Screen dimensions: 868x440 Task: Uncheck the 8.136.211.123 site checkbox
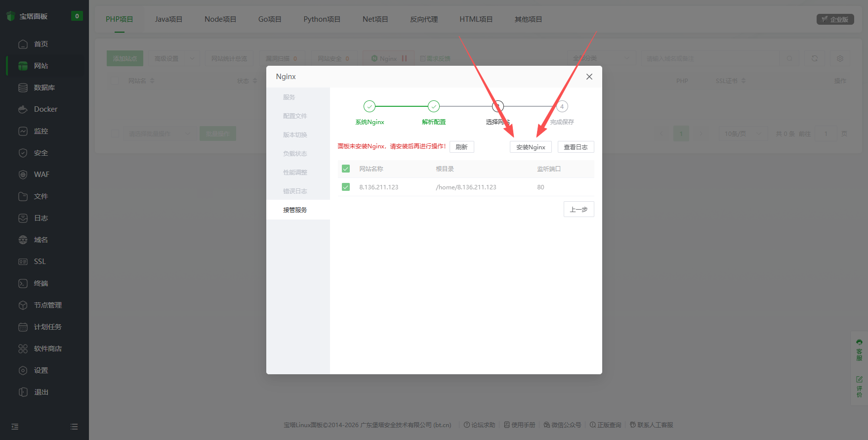(346, 187)
